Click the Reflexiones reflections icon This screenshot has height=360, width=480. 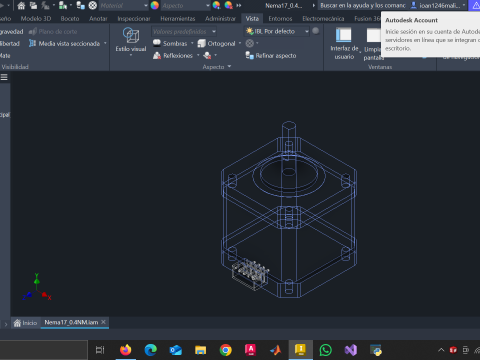(157, 55)
